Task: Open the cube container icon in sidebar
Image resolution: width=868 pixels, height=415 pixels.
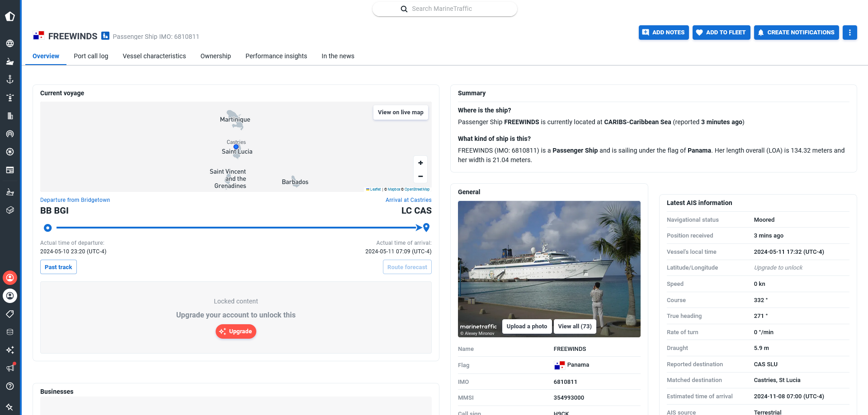Action: coord(10,210)
